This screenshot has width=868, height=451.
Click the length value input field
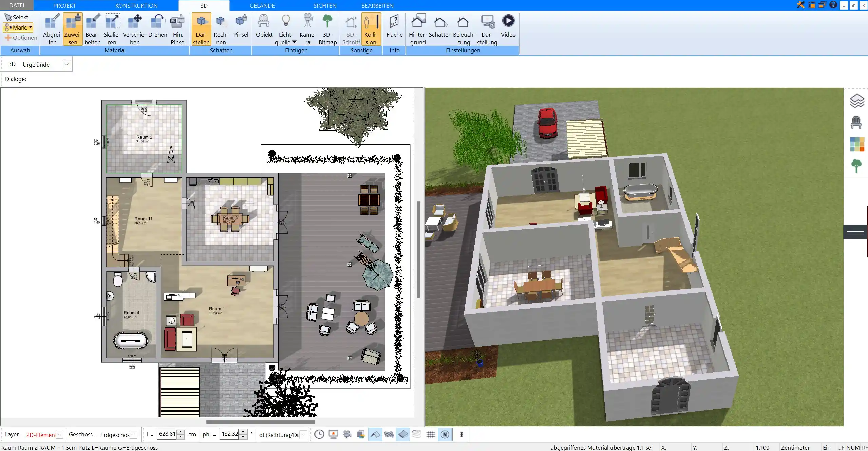[x=167, y=434]
